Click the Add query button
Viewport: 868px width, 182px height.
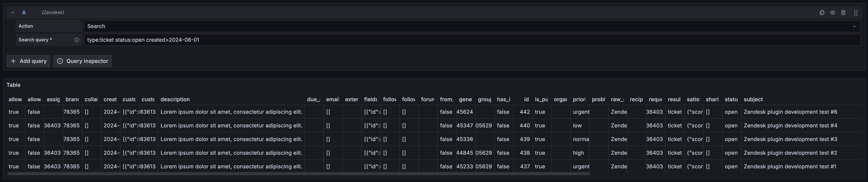point(28,61)
